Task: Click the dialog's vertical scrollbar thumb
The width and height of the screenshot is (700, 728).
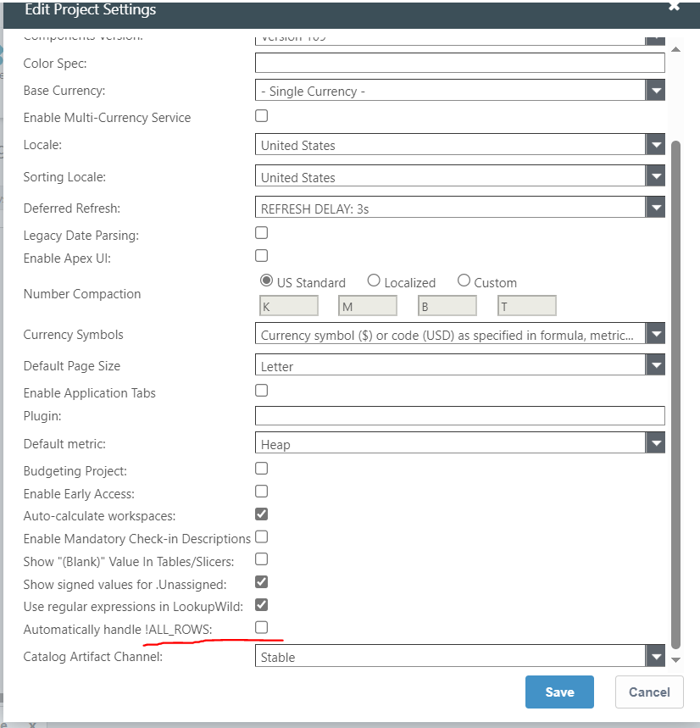Action: pyautogui.click(x=675, y=390)
